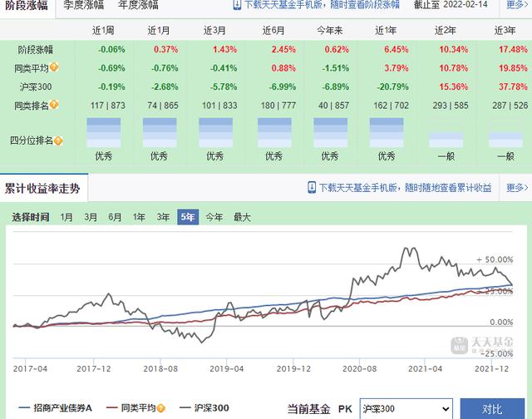Viewport: 532px width, 419px height.
Task: Click 近3月 column header
Action: (214, 31)
